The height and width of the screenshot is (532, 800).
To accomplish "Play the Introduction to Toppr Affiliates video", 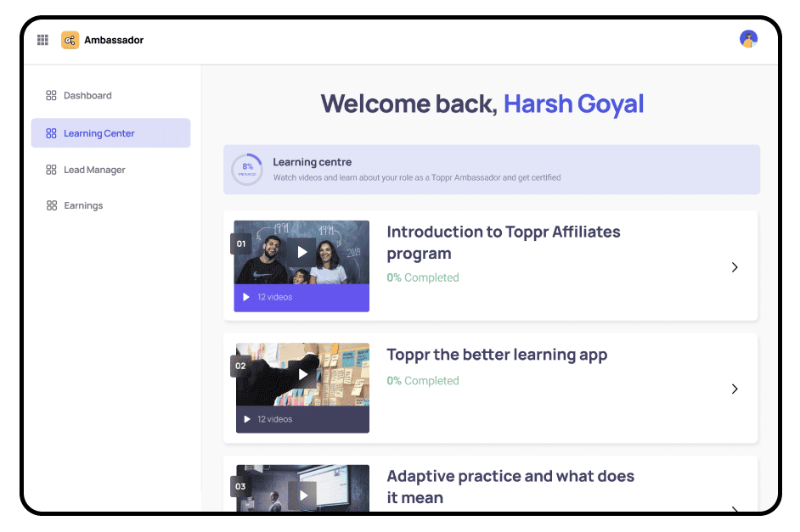I will click(x=302, y=252).
